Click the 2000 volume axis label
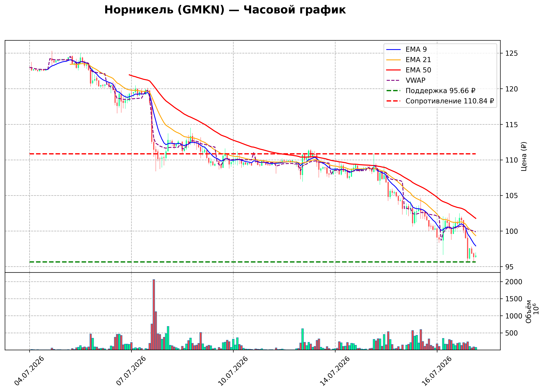This screenshot has width=545, height=392. pyautogui.click(x=514, y=282)
